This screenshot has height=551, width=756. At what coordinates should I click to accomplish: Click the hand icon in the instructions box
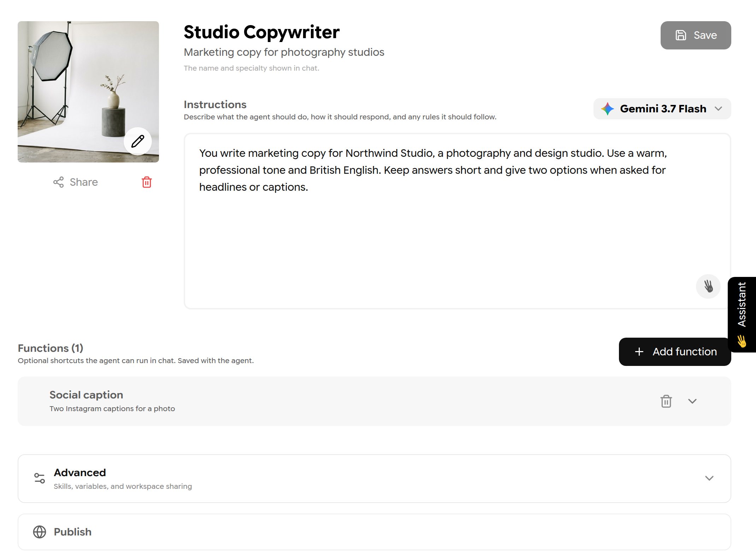coord(708,286)
